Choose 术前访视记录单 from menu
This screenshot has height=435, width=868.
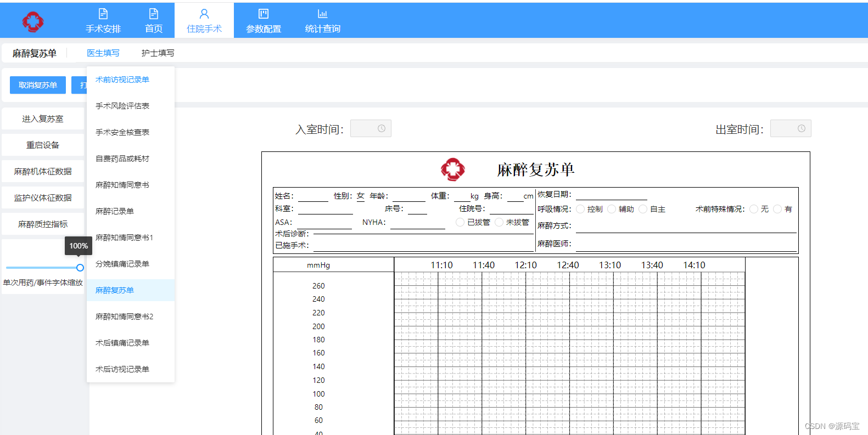pyautogui.click(x=131, y=80)
